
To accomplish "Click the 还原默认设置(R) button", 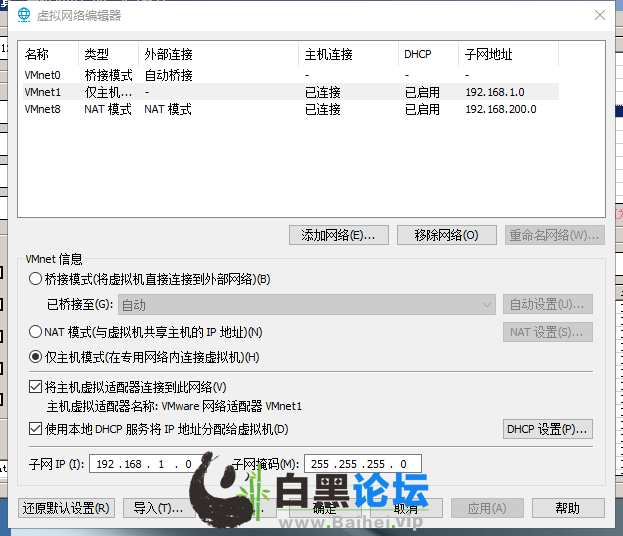I will (67, 508).
